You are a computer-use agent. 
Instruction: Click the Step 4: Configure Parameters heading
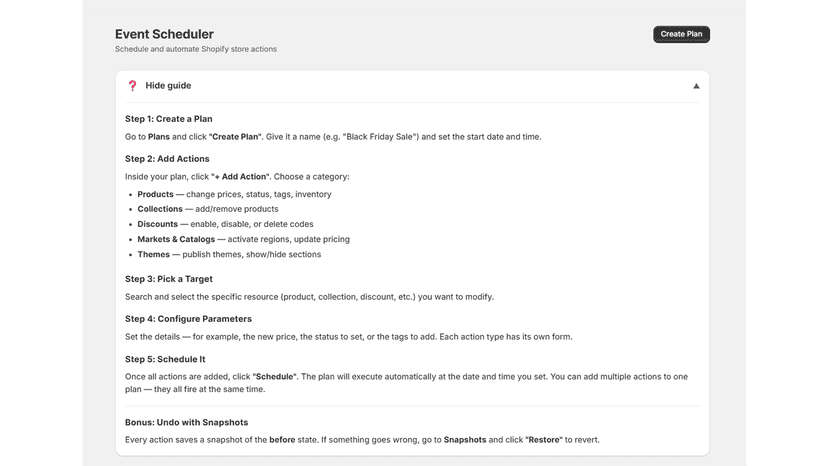click(188, 319)
